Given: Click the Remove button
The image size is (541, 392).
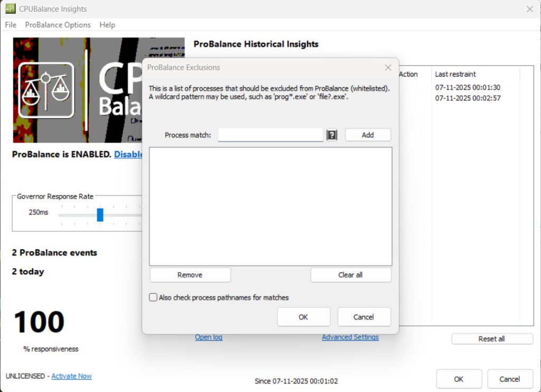Looking at the screenshot, I should point(190,275).
